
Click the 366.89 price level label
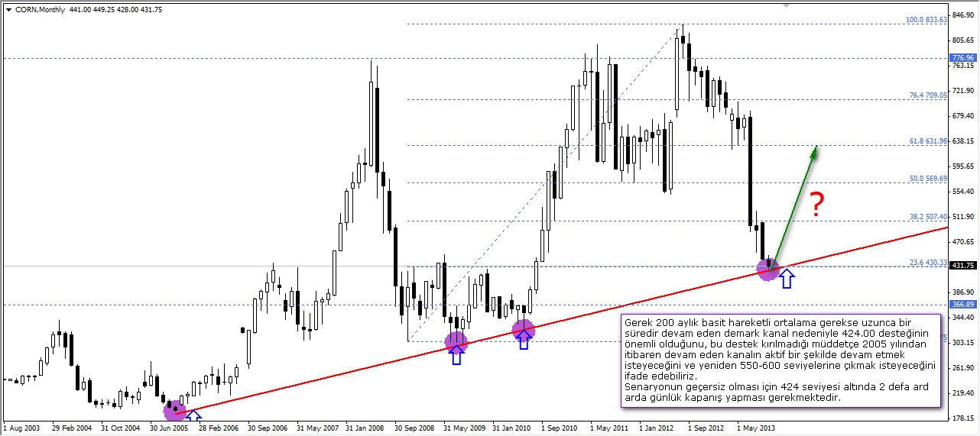pos(962,304)
